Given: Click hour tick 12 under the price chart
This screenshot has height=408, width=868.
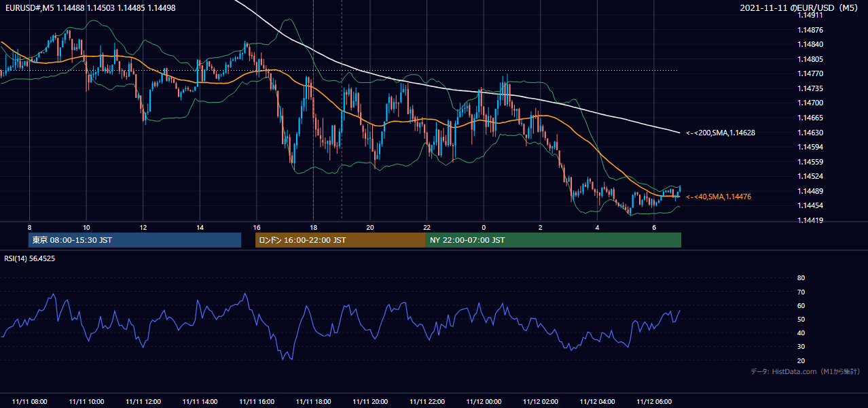Looking at the screenshot, I should click(x=143, y=227).
